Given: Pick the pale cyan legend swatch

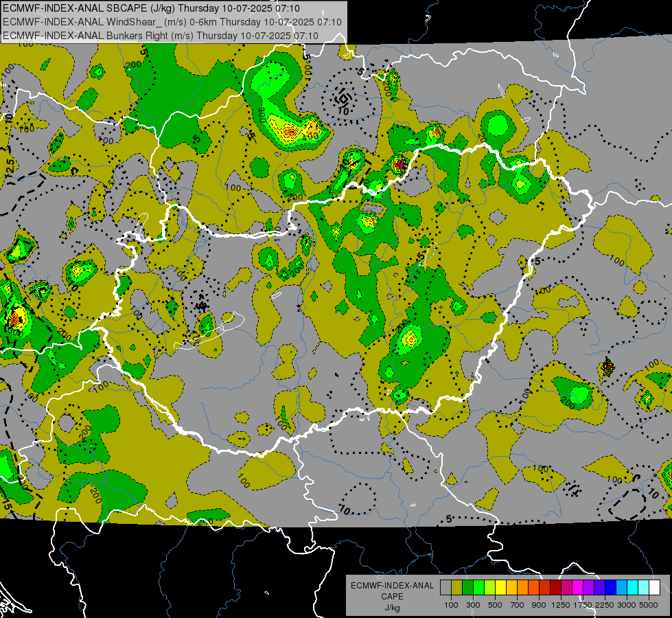Looking at the screenshot, I should [644, 587].
